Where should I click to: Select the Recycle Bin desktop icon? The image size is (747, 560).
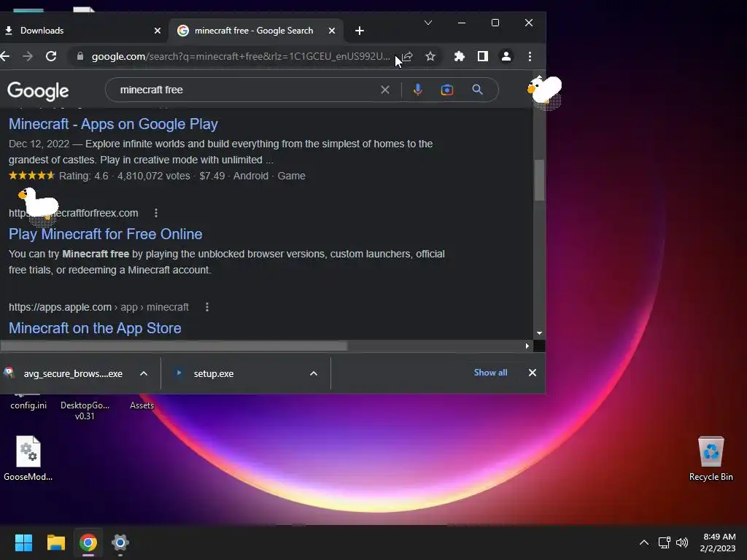pyautogui.click(x=711, y=458)
